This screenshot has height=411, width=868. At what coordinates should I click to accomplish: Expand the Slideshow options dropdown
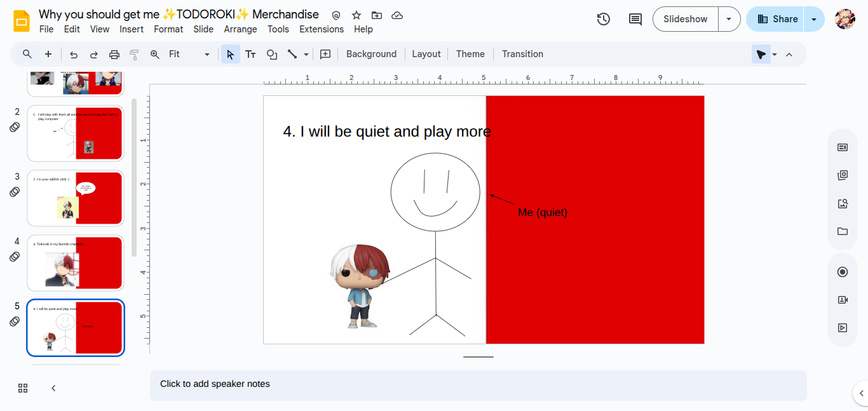click(x=729, y=19)
